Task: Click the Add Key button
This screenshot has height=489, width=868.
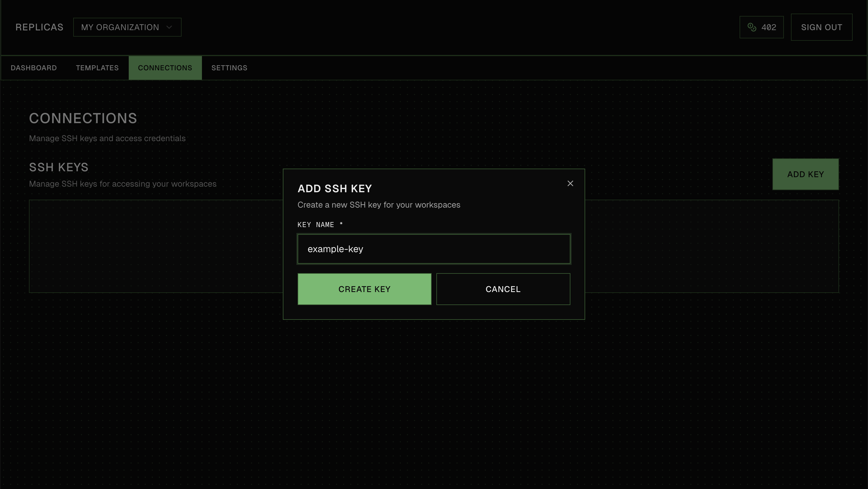Action: pyautogui.click(x=805, y=174)
